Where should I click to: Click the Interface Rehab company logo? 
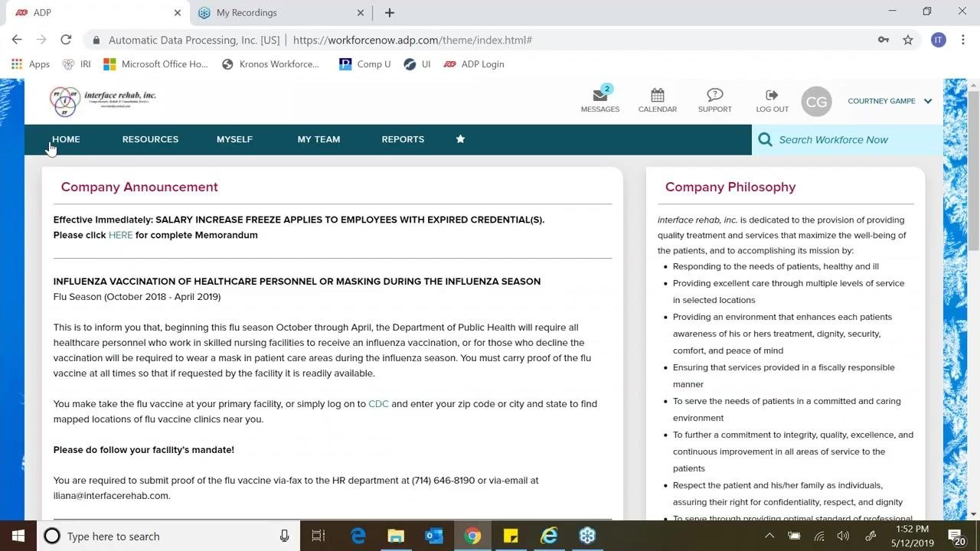(103, 101)
